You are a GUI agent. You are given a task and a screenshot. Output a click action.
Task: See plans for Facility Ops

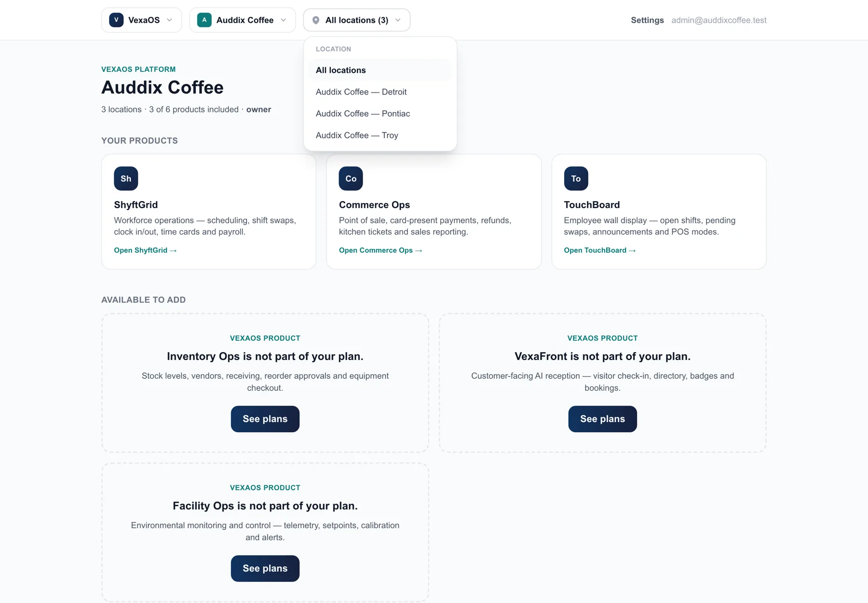(x=265, y=568)
